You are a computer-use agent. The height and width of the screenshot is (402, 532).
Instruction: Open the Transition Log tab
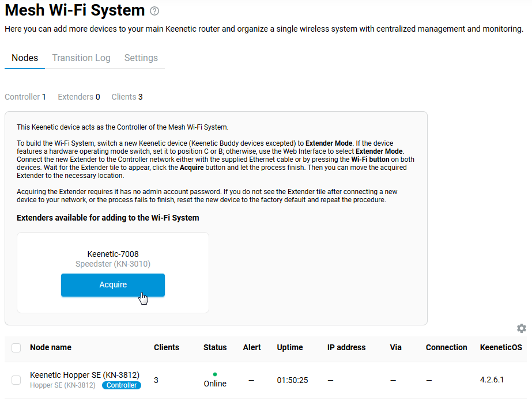(81, 58)
